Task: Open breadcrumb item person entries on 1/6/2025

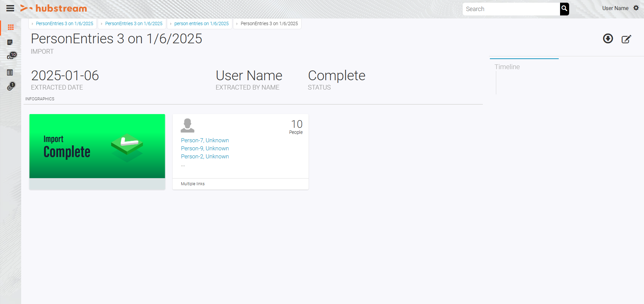Action: point(201,23)
